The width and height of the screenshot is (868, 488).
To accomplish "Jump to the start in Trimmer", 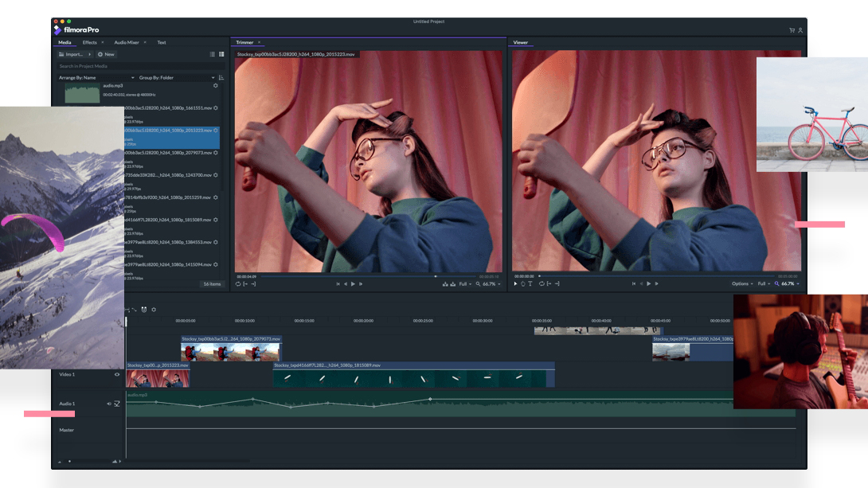I will (x=338, y=284).
